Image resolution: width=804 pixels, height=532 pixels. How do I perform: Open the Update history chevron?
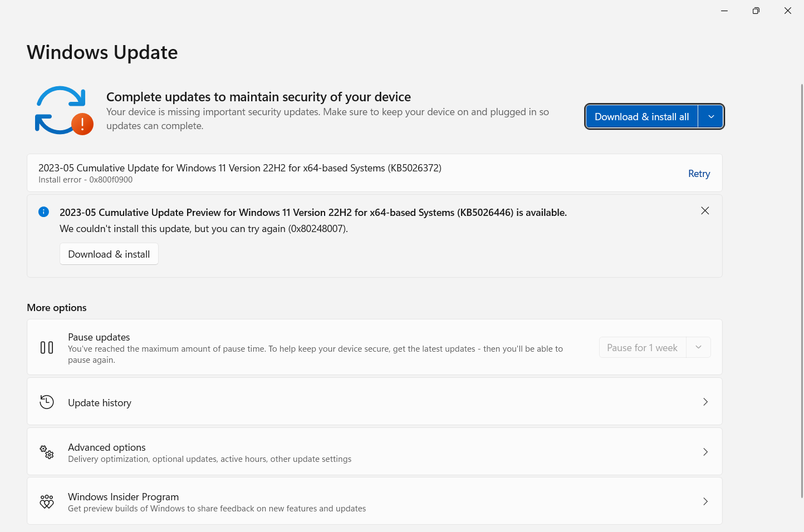tap(705, 402)
